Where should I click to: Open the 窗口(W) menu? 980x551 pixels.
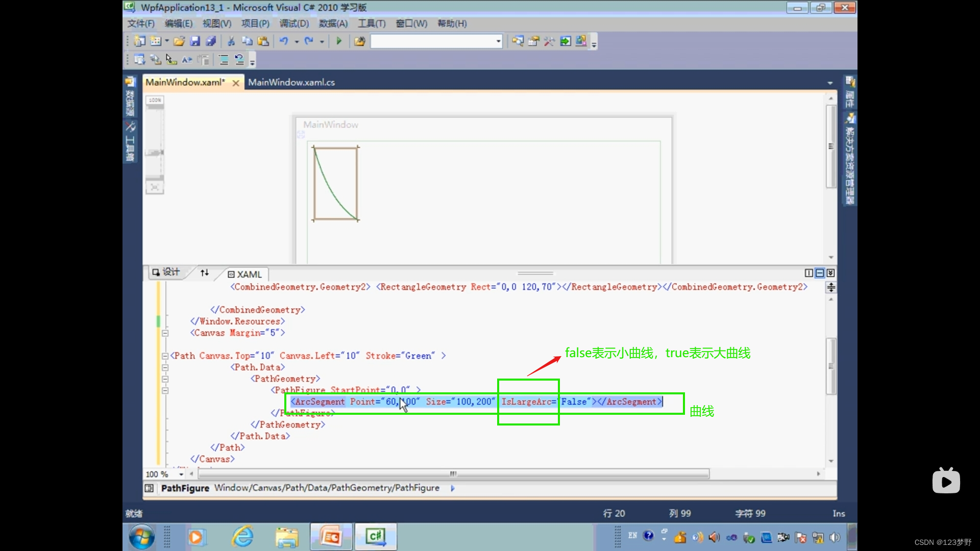pyautogui.click(x=411, y=23)
